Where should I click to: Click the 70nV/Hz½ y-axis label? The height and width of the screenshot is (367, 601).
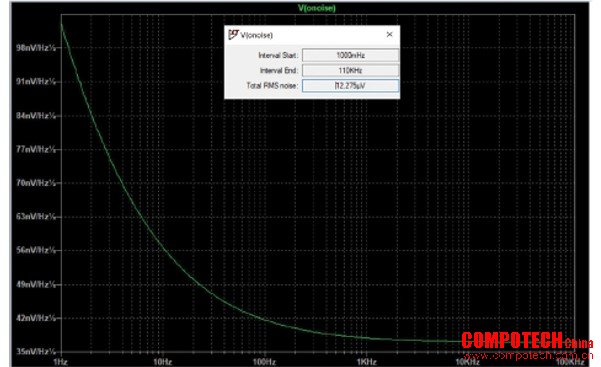click(36, 183)
